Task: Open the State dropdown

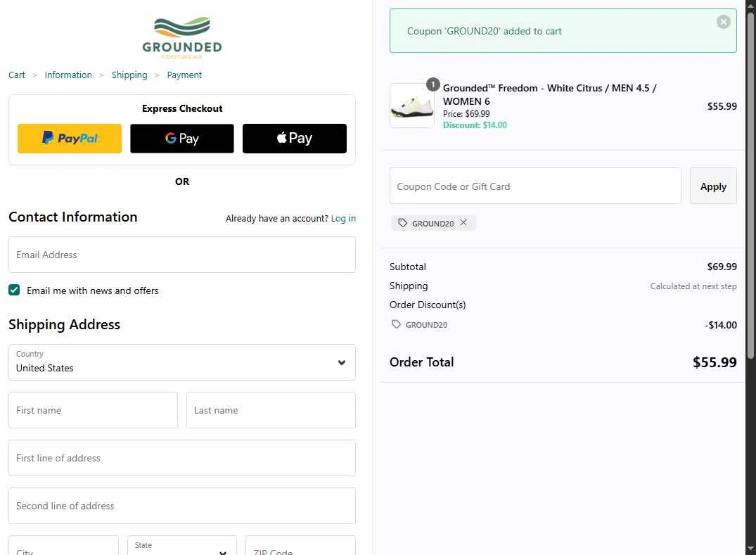Action: (181, 546)
